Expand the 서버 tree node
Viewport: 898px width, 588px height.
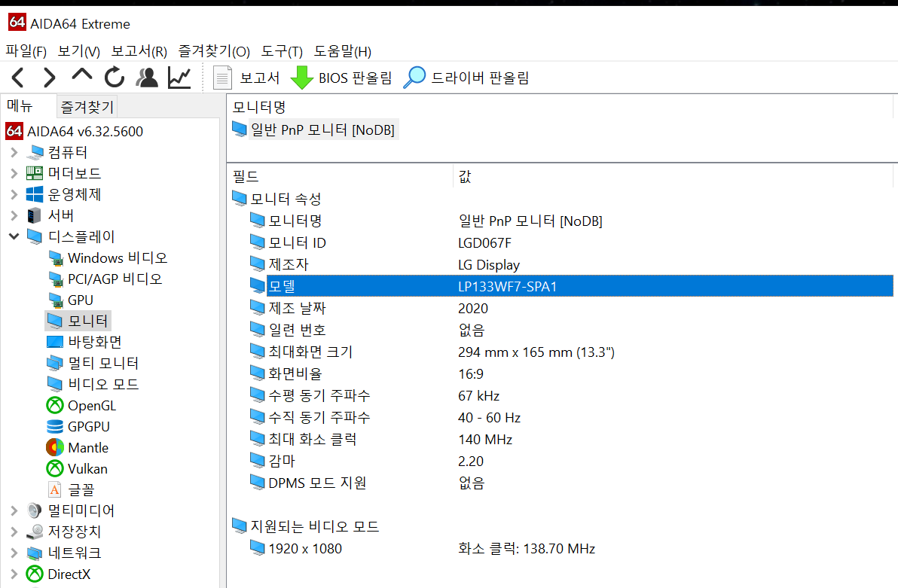[14, 215]
